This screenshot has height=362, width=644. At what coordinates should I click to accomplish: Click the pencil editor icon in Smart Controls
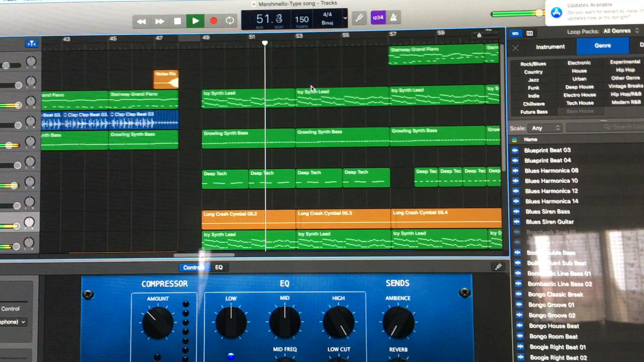pos(498,266)
